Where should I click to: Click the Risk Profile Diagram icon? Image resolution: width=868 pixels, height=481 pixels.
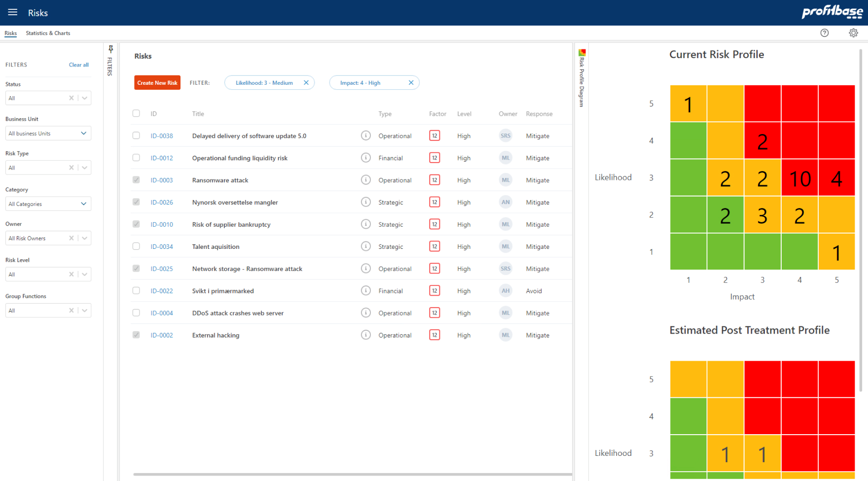pos(582,52)
